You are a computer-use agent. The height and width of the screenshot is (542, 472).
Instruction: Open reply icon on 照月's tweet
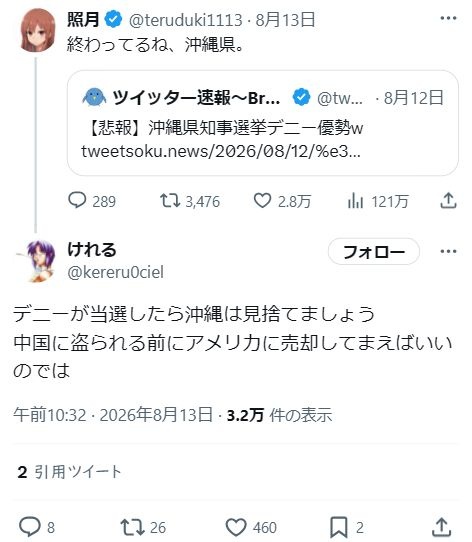77,200
